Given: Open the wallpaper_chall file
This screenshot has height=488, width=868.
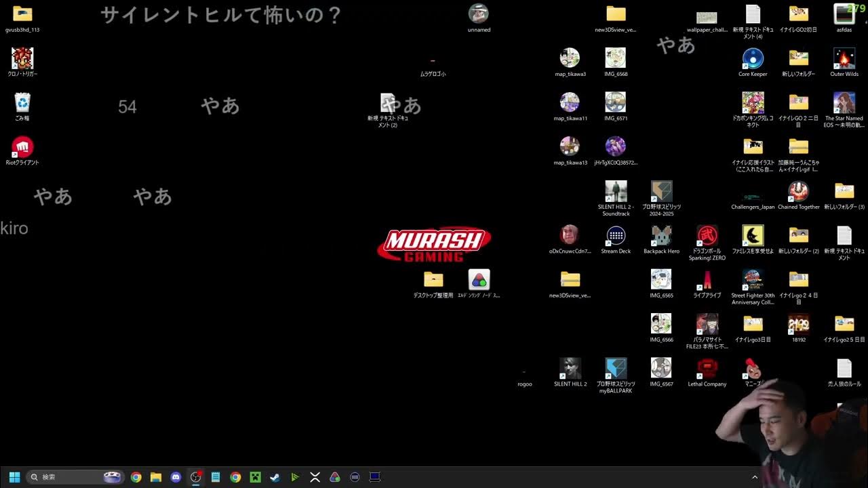Looking at the screenshot, I should coord(707,18).
